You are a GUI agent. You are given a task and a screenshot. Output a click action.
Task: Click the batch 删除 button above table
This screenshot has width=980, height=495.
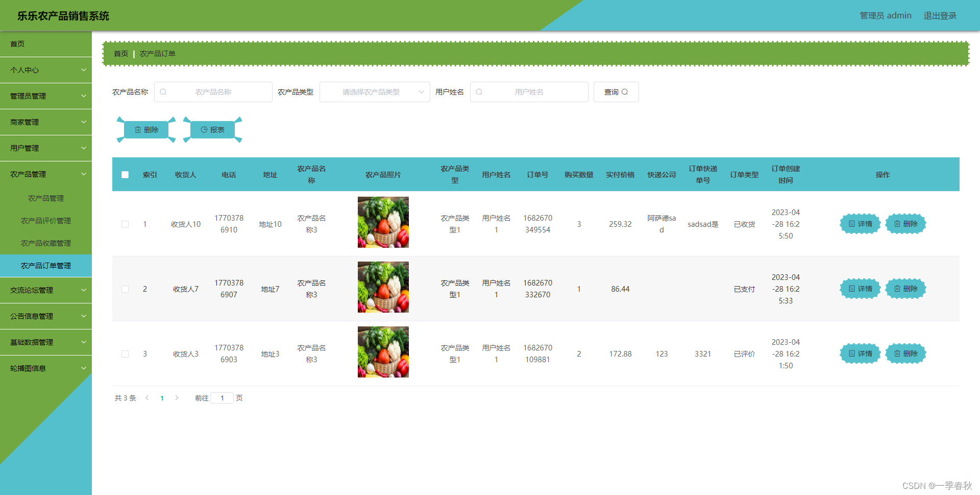(146, 130)
